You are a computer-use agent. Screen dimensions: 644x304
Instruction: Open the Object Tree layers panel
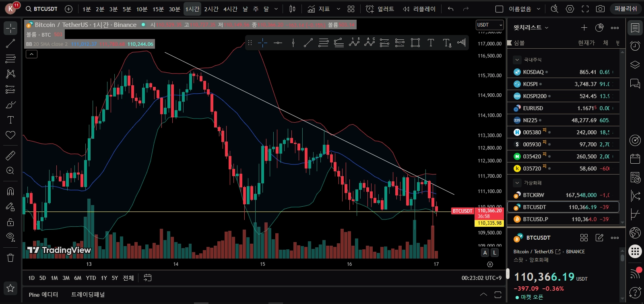(635, 64)
